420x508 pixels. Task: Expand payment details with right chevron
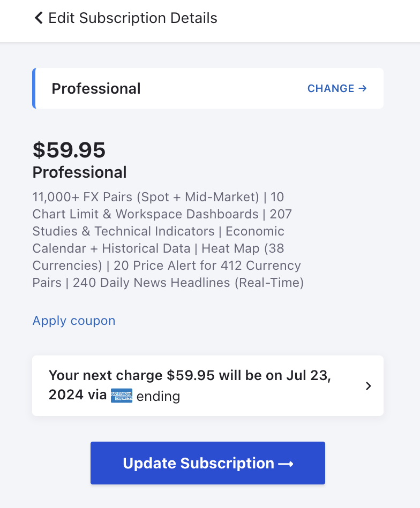tap(368, 386)
